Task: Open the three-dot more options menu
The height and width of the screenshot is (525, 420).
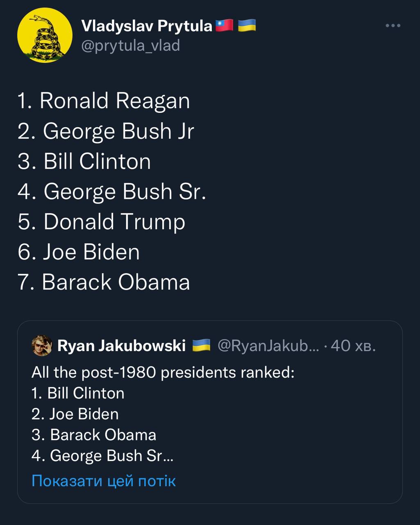Action: tap(393, 26)
